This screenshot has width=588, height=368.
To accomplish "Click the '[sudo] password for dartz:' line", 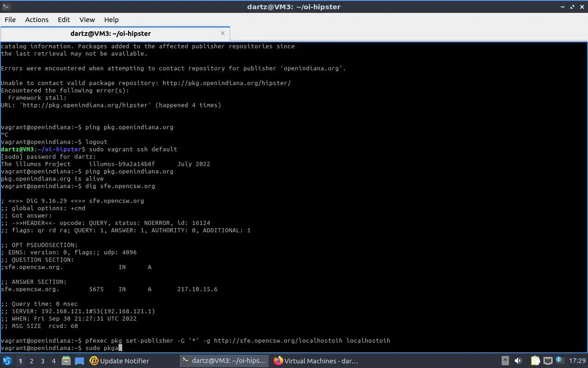I will click(48, 157).
